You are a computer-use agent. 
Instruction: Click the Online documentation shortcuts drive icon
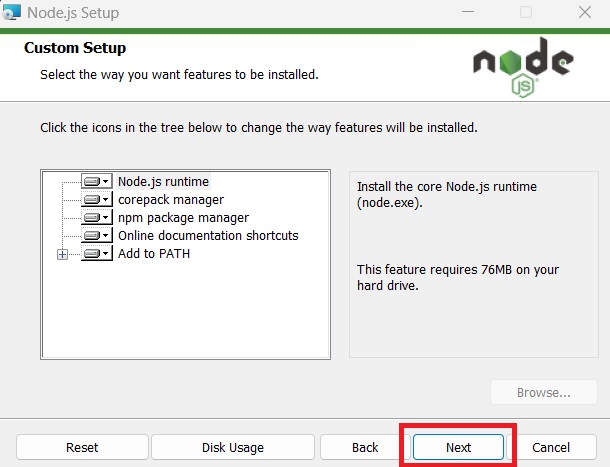92,236
